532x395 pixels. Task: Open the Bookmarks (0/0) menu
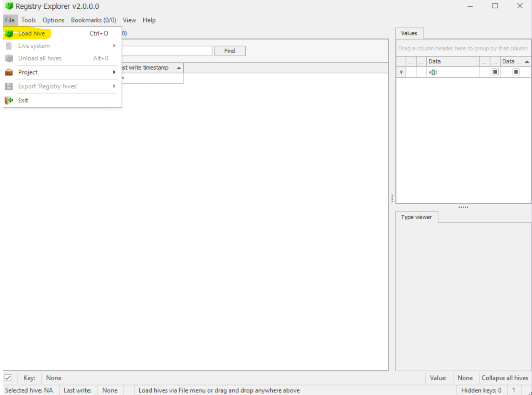tap(94, 20)
